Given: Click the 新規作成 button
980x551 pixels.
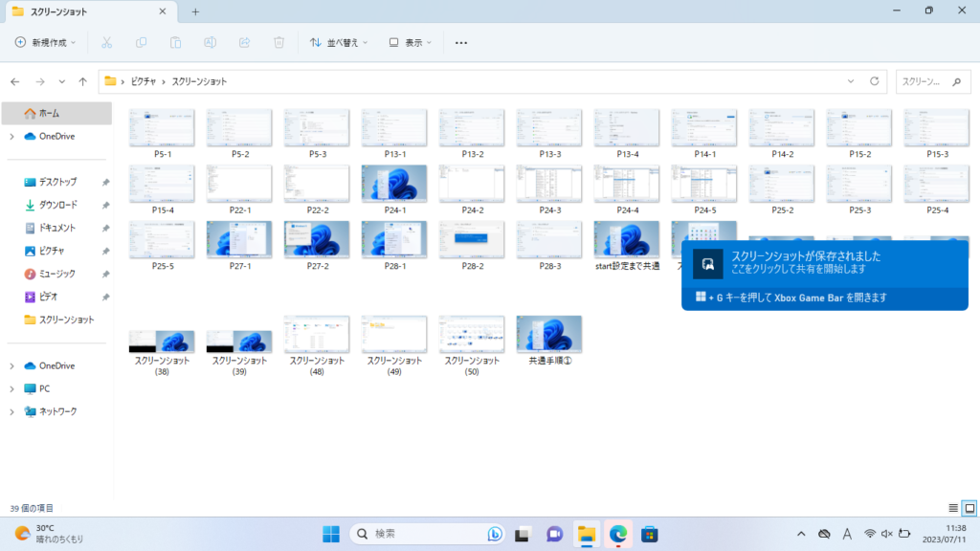Looking at the screenshot, I should pyautogui.click(x=47, y=42).
